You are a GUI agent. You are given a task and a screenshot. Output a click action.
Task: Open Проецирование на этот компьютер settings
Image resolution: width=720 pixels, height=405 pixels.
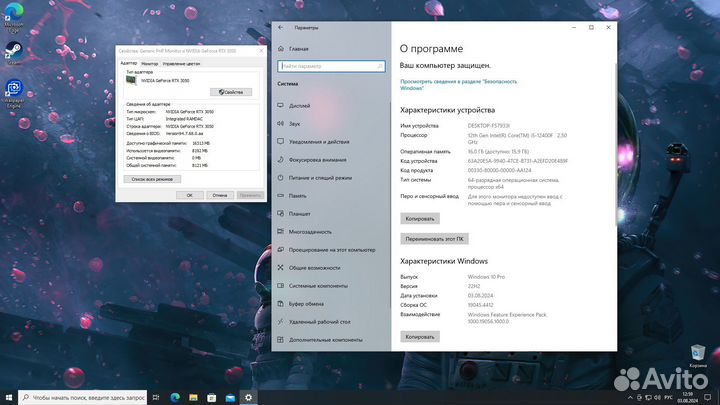pos(331,250)
